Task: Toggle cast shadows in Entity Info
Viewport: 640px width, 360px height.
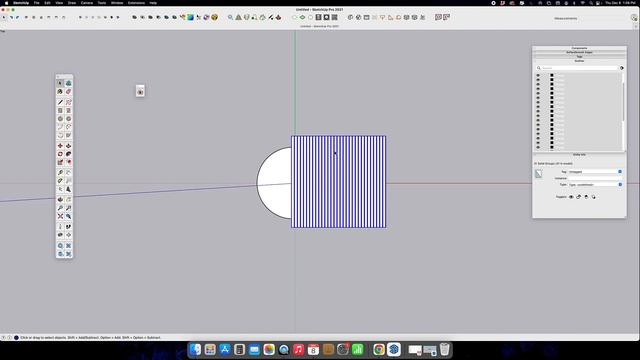Action: [593, 197]
